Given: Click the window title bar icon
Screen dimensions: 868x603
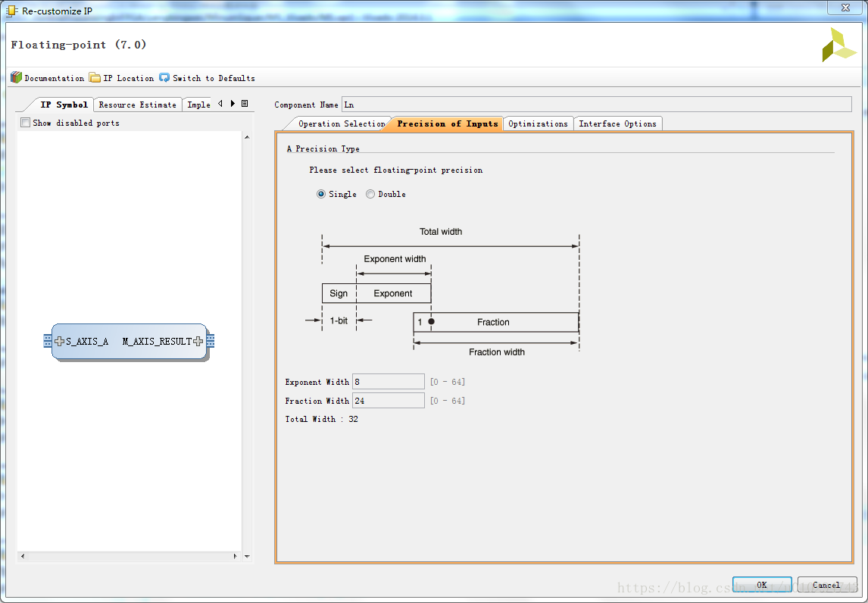Looking at the screenshot, I should (x=11, y=11).
